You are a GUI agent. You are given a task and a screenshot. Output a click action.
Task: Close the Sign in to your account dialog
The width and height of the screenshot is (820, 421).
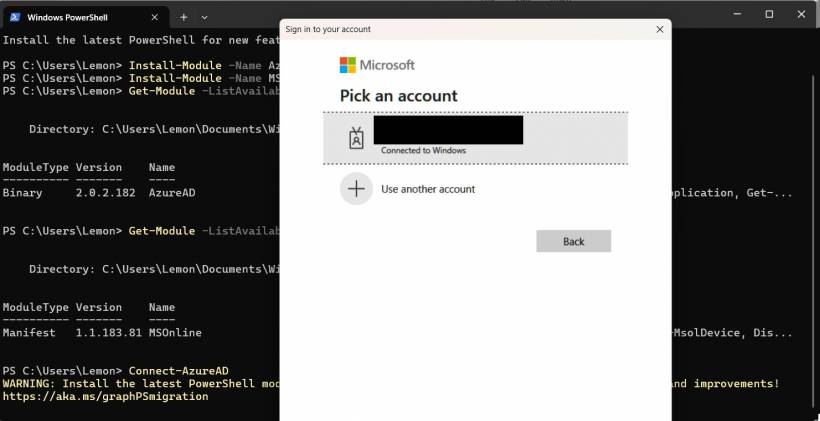point(659,30)
